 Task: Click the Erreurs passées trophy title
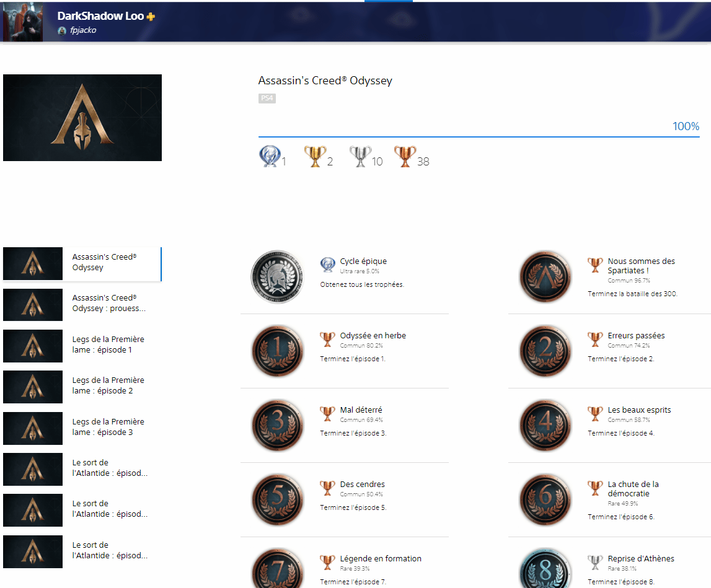point(636,335)
